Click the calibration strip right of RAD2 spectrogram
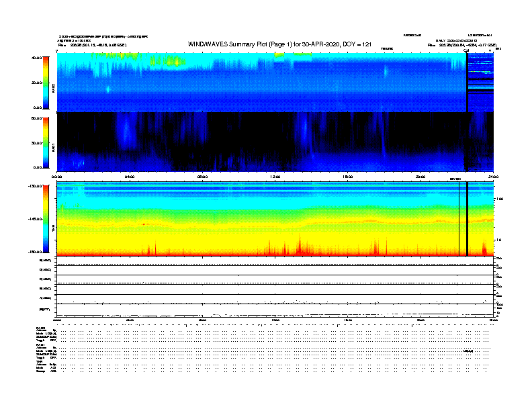Viewport: 532px width, 411px height. [481, 82]
